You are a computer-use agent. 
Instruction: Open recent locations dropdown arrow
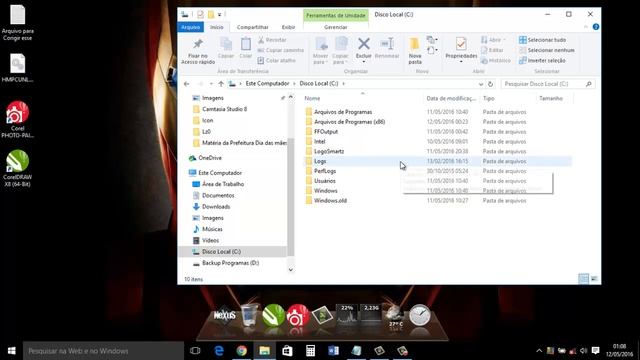click(x=211, y=84)
